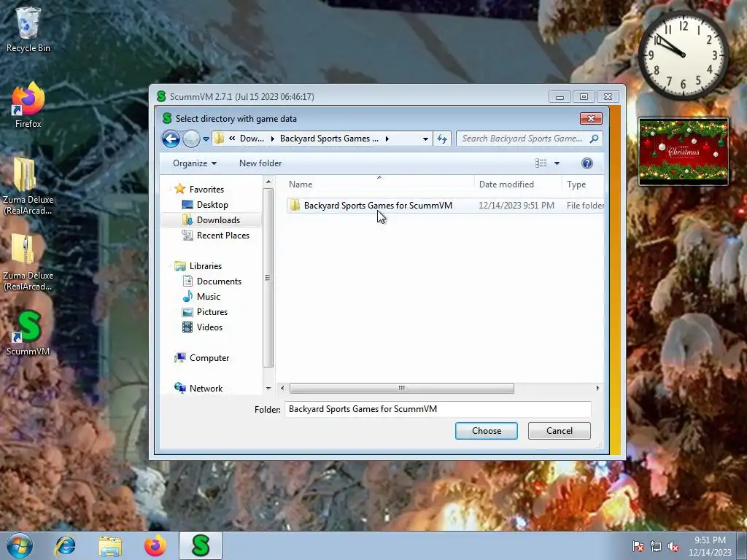Click the network tray icon
This screenshot has width=747, height=560.
tap(656, 546)
